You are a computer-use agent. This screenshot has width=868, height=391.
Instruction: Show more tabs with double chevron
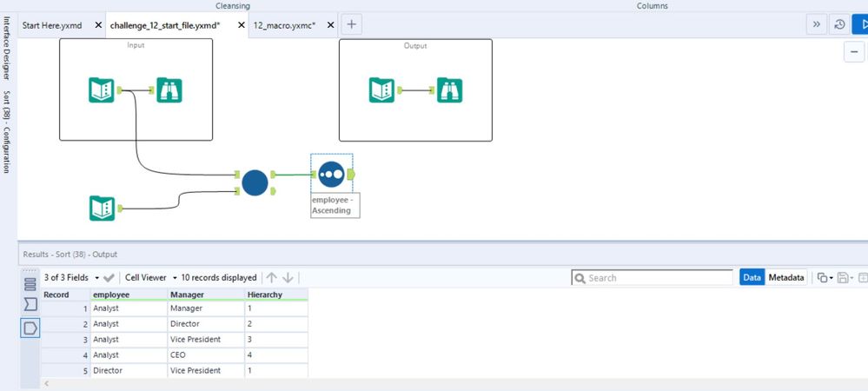[x=817, y=24]
